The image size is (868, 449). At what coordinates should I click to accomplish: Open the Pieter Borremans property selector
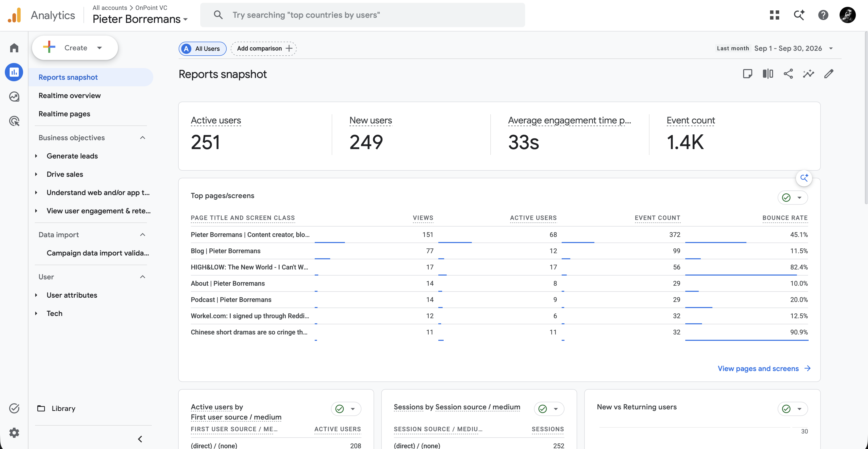click(140, 19)
